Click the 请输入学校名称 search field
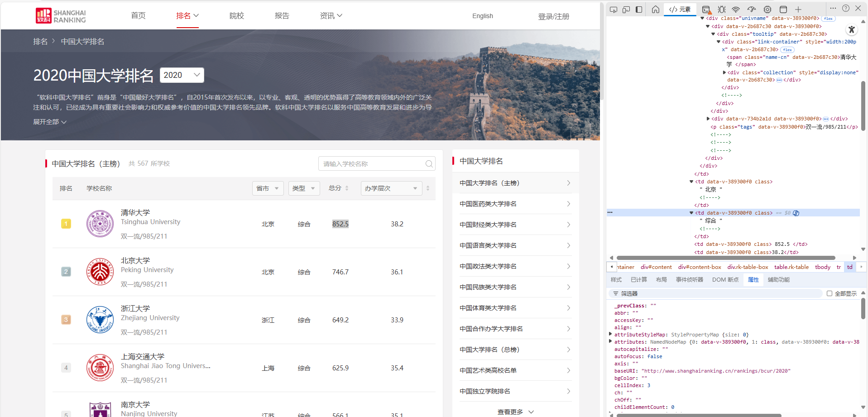This screenshot has width=868, height=417. 377,164
